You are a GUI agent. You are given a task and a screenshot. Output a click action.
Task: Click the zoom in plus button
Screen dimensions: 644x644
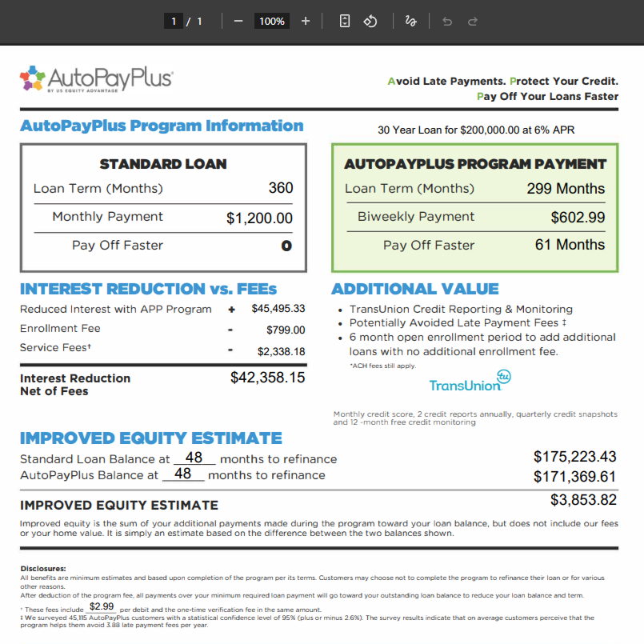tap(305, 22)
